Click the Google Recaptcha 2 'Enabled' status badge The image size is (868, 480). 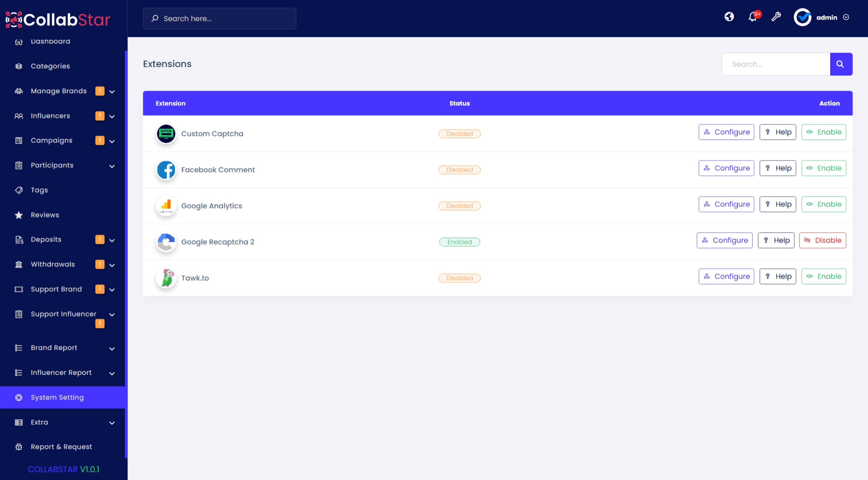point(459,242)
